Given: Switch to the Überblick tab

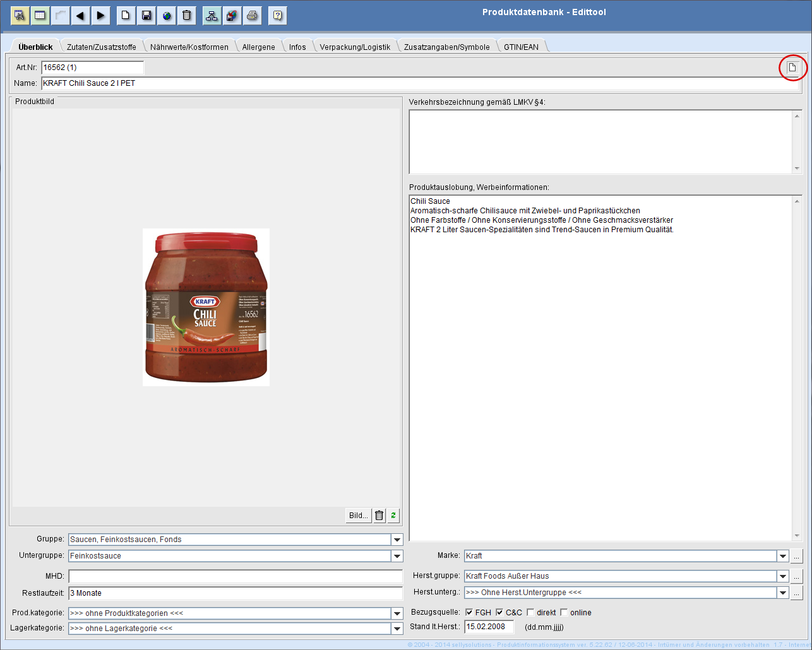Looking at the screenshot, I should click(x=35, y=47).
